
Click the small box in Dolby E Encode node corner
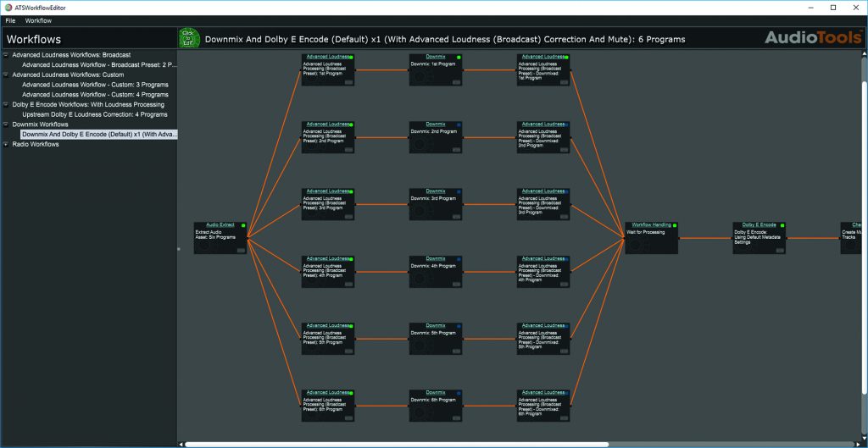point(781,250)
